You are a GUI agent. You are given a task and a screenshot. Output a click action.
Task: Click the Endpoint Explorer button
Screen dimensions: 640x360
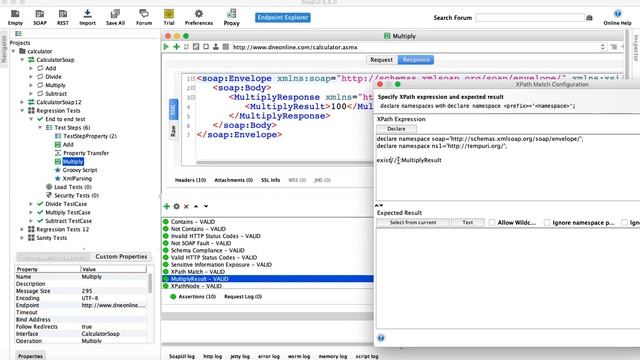(283, 18)
